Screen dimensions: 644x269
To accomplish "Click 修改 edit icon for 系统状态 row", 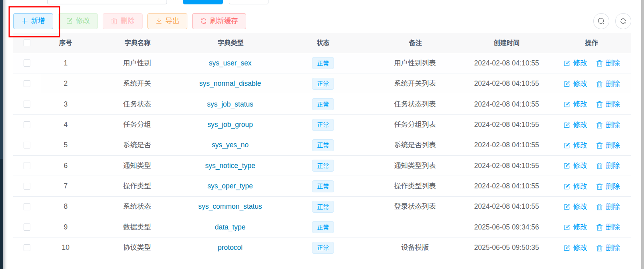I will [567, 207].
